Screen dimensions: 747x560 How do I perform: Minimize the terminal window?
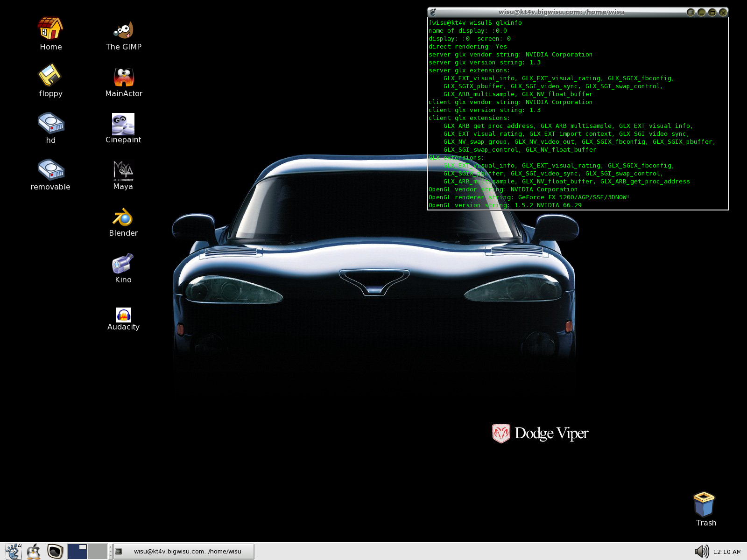701,12
